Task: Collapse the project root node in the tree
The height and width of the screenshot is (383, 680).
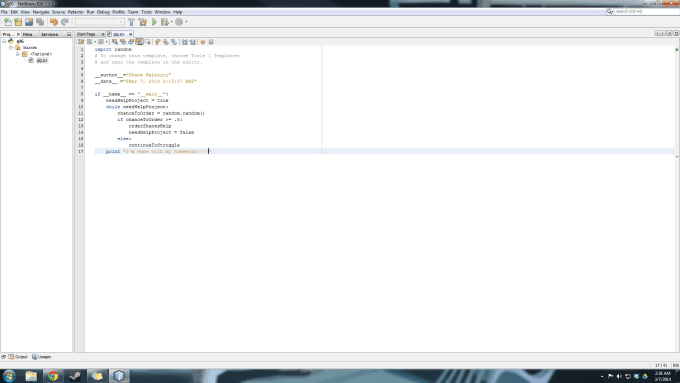Action: 4,41
